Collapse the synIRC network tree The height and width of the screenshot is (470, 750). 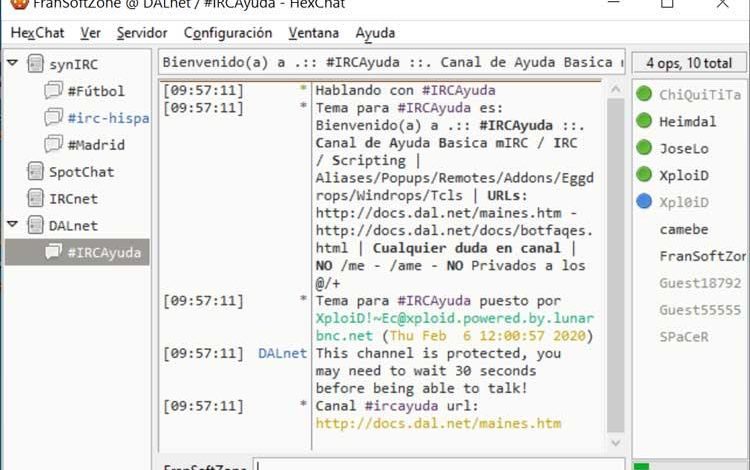tap(13, 63)
